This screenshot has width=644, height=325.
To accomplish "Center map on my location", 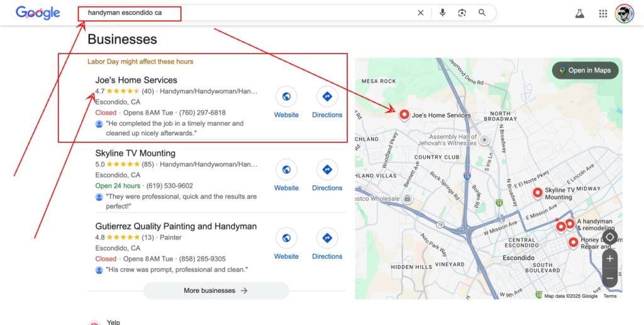I will 610,237.
